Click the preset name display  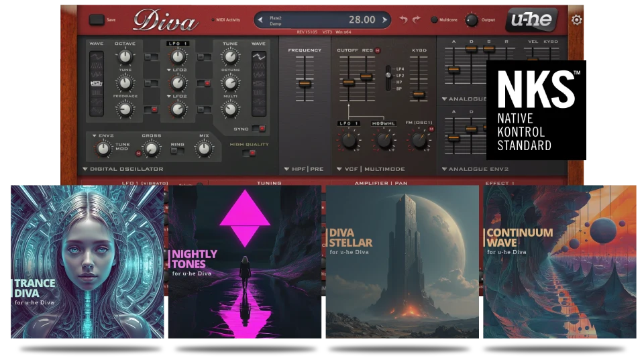click(322, 20)
